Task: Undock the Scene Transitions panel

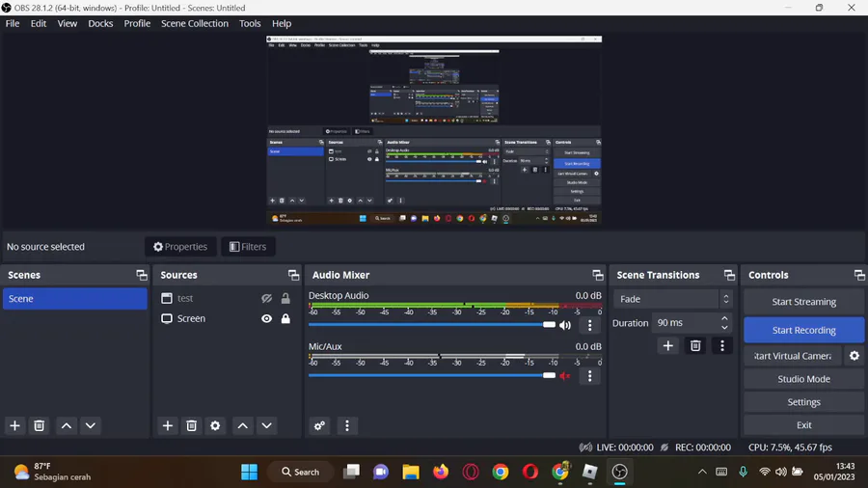Action: [x=729, y=275]
